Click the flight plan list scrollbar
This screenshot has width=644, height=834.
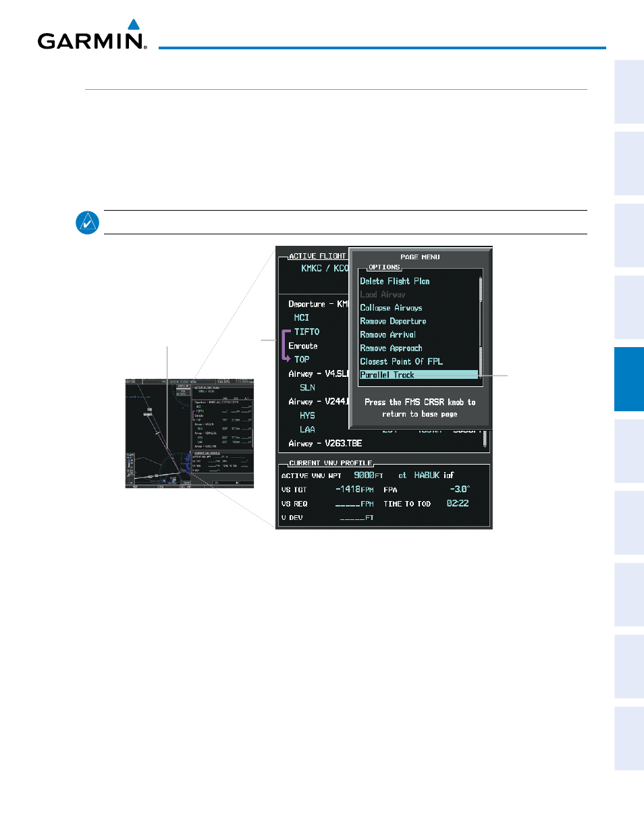(485, 440)
